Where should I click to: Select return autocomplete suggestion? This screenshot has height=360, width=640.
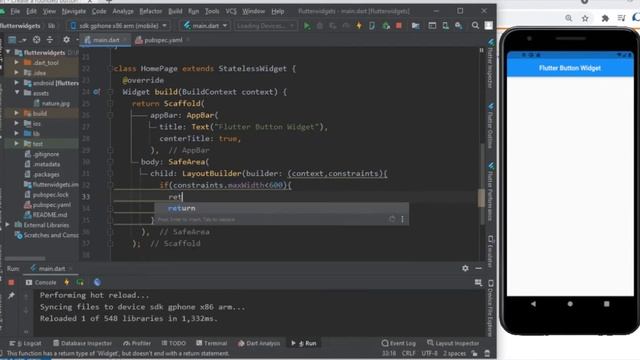tap(281, 209)
